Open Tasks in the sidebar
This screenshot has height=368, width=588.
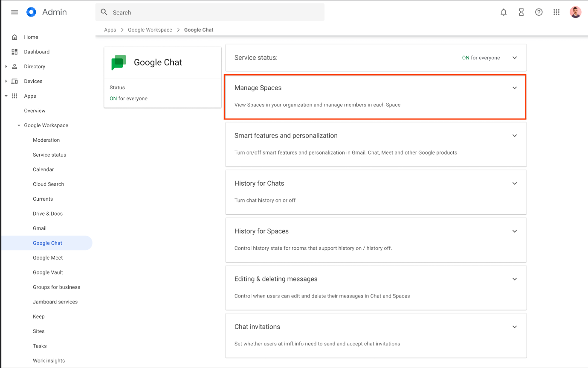40,346
